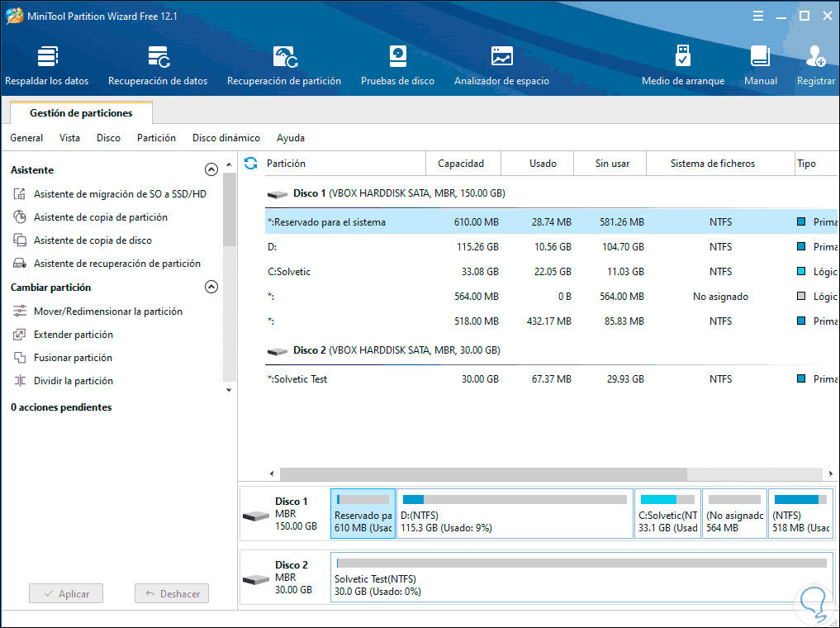Image resolution: width=840 pixels, height=628 pixels.
Task: Select the Gestión de particiones tab
Action: [80, 113]
